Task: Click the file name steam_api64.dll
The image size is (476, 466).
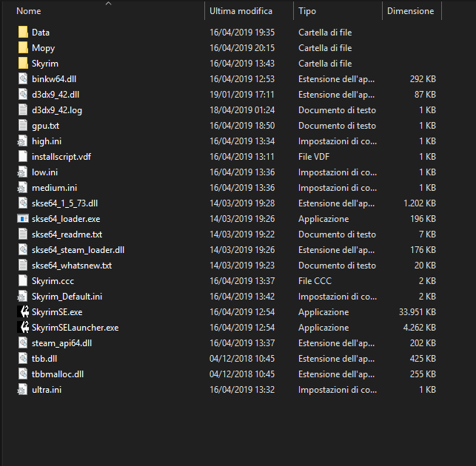Action: (62, 343)
